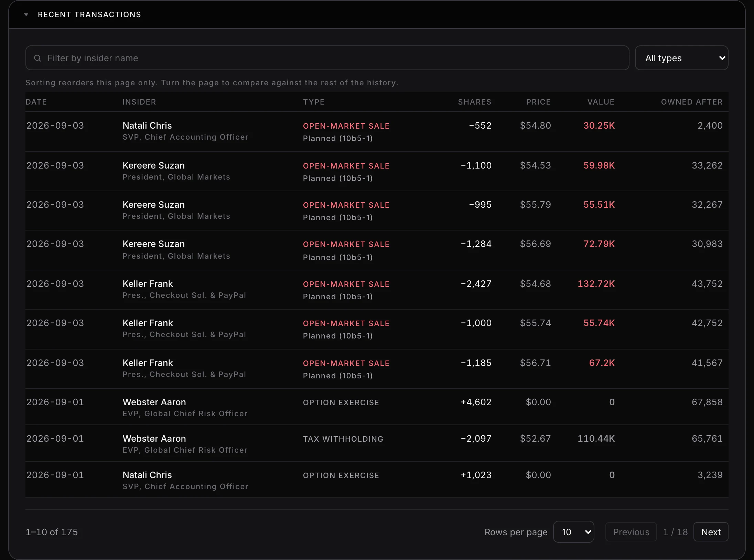Click the $55.79 price cell
Viewport: 754px width, 560px height.
(x=536, y=205)
